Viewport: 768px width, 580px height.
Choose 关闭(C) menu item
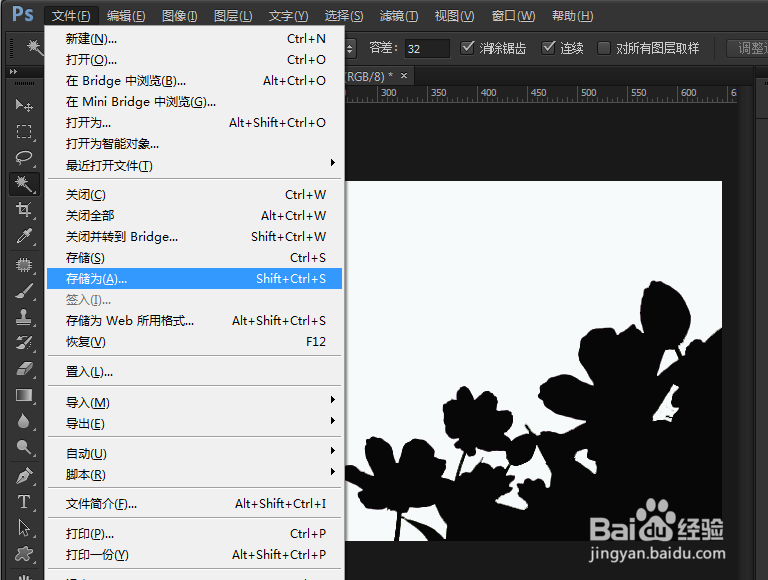tap(194, 194)
